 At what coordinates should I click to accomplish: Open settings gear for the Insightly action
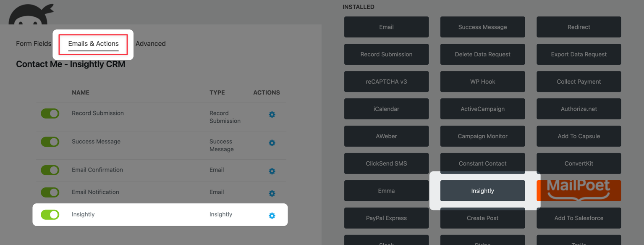(x=272, y=216)
